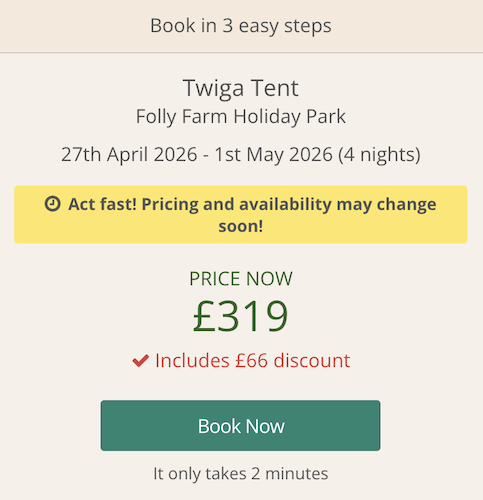Click the PRICE NOW label
This screenshot has height=500, width=483.
pyautogui.click(x=241, y=278)
